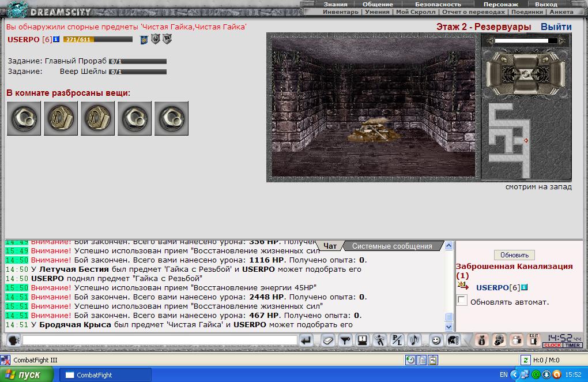The width and height of the screenshot is (588, 382).
Task: Move backward using the bottom navigation pad button
Action: click(x=526, y=88)
